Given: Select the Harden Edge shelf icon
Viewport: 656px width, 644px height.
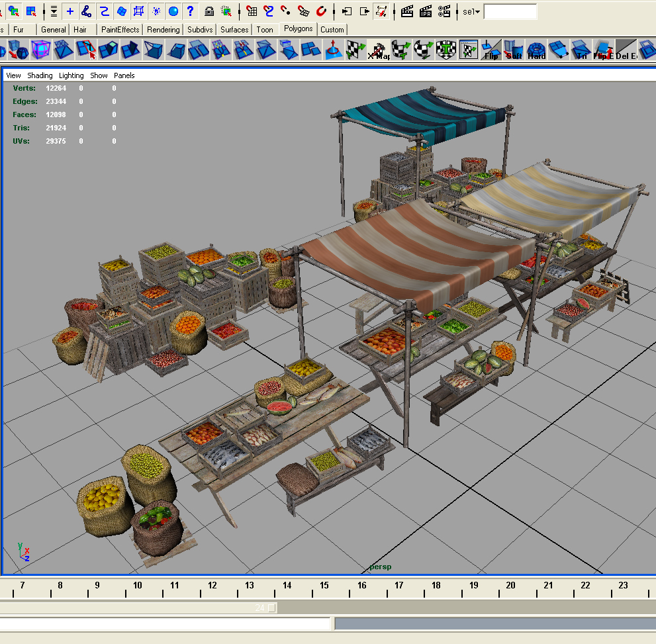Looking at the screenshot, I should pyautogui.click(x=535, y=50).
